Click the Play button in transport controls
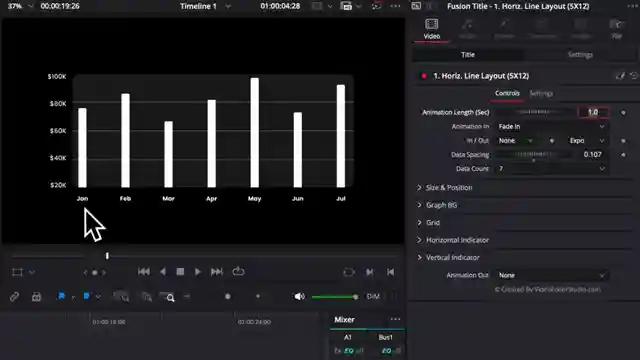The image size is (640, 360). point(198,272)
